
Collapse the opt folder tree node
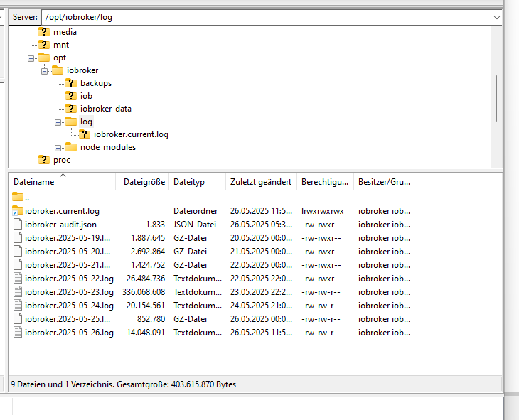[31, 58]
